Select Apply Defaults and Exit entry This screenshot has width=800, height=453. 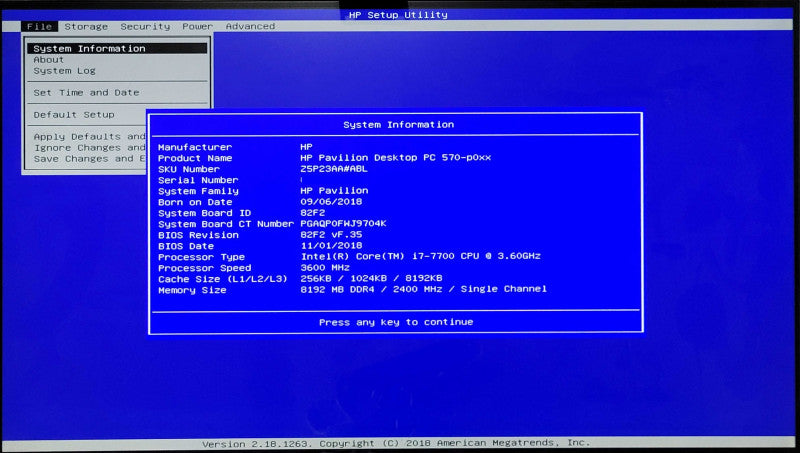90,137
